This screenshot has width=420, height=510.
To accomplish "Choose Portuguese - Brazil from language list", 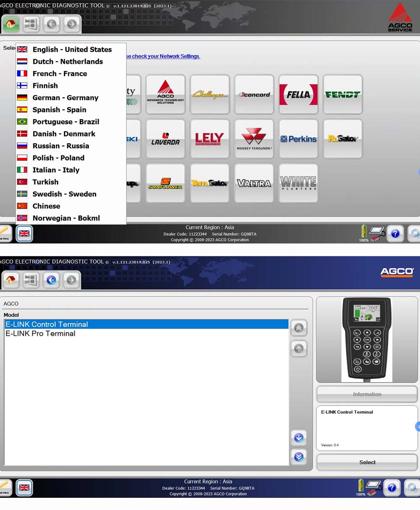I will [x=66, y=122].
